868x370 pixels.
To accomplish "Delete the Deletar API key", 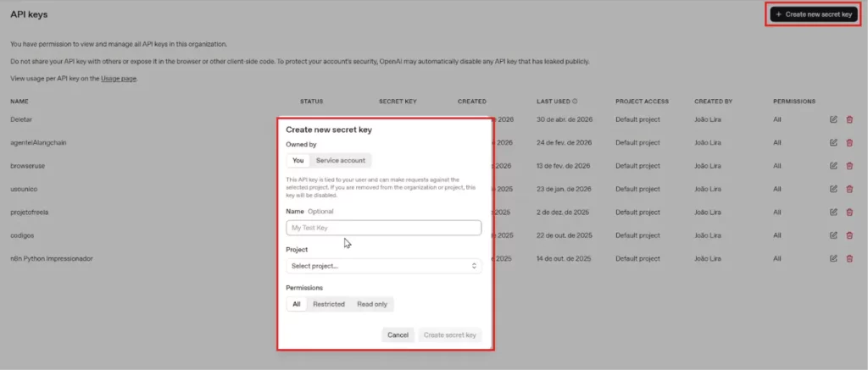I will tap(849, 119).
